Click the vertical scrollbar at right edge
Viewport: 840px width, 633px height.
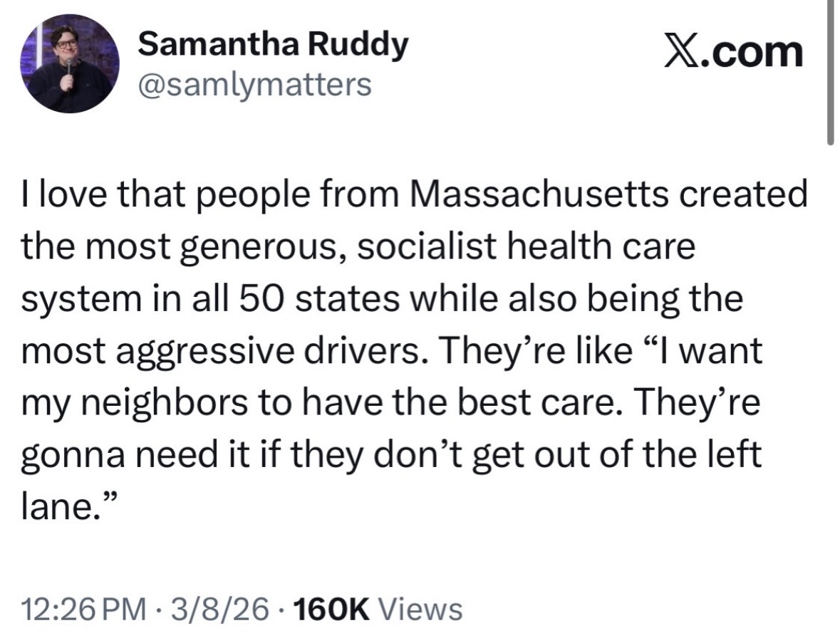point(831,71)
